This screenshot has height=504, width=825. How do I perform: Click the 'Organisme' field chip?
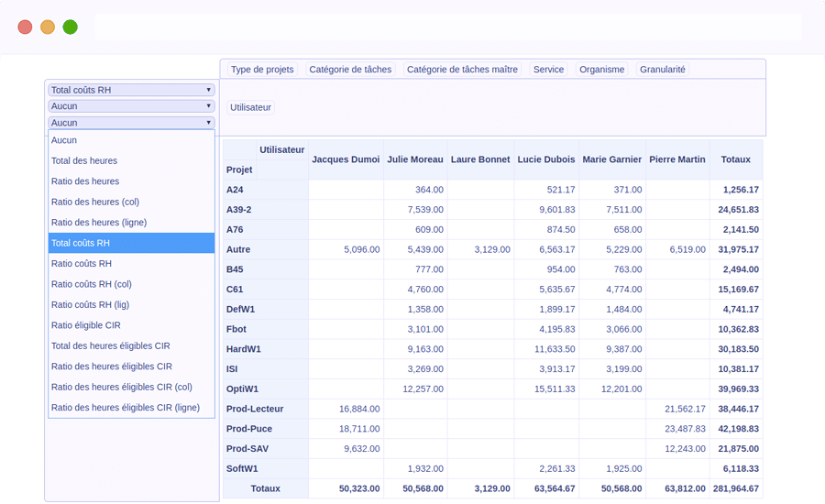tap(601, 70)
